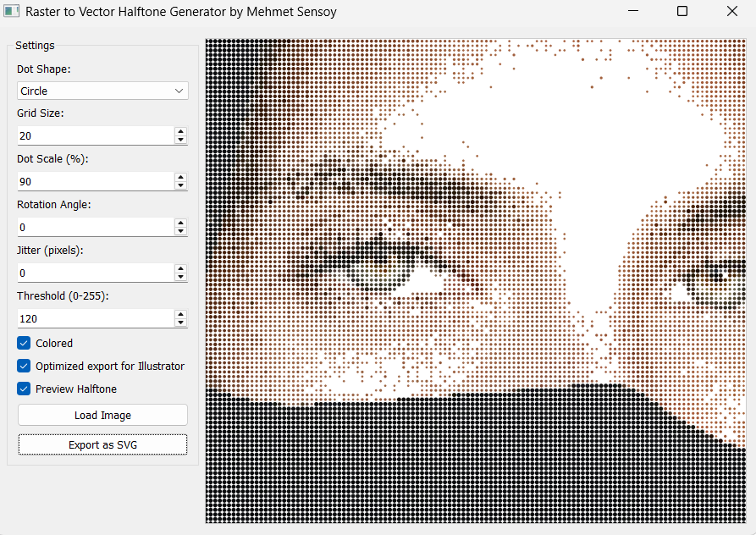The width and height of the screenshot is (756, 535).
Task: Increase Dot Scale with up arrow
Action: pos(181,177)
